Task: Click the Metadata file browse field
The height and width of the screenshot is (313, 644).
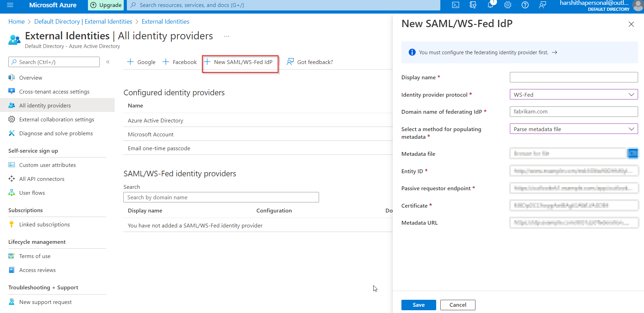Action: pos(568,153)
